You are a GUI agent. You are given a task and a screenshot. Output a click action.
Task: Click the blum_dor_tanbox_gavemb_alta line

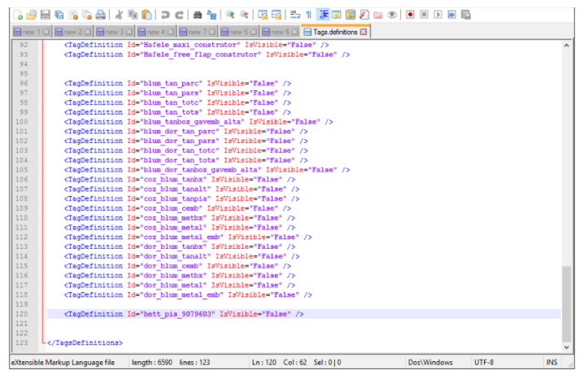[207, 170]
